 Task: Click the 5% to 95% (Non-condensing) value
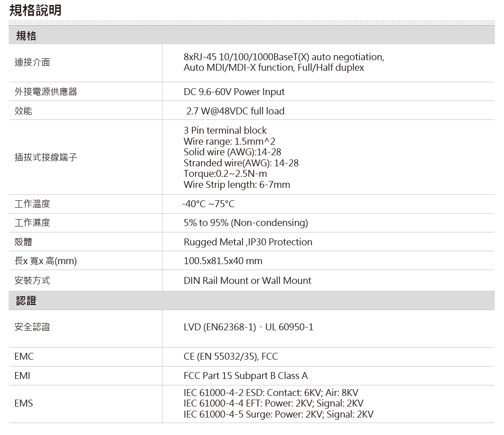click(x=246, y=223)
